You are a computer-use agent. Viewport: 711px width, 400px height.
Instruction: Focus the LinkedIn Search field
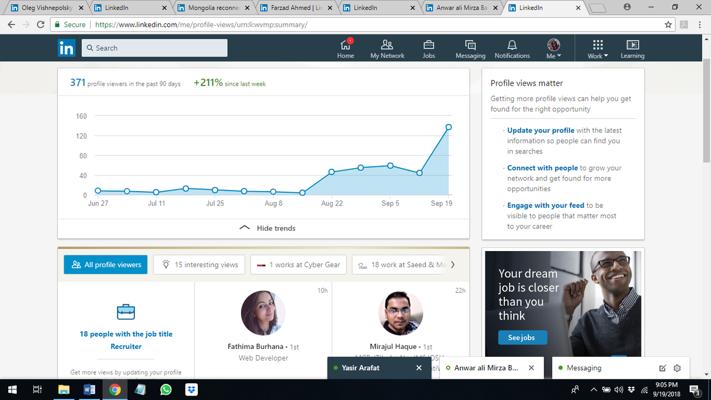[x=155, y=48]
